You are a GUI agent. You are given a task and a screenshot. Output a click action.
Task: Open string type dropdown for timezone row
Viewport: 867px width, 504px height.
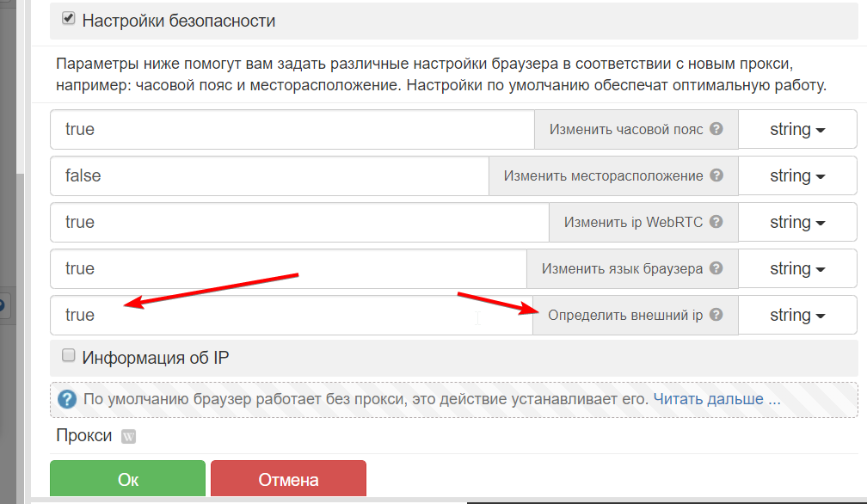[797, 130]
